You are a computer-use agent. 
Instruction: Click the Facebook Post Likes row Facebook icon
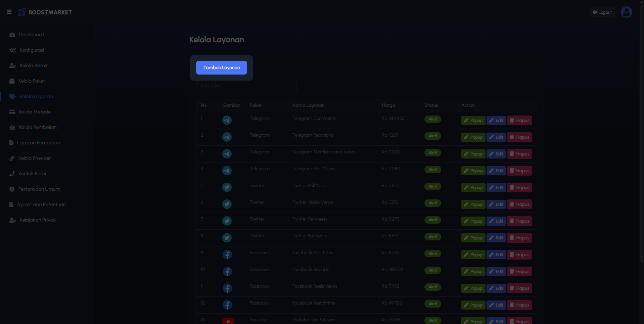227,254
